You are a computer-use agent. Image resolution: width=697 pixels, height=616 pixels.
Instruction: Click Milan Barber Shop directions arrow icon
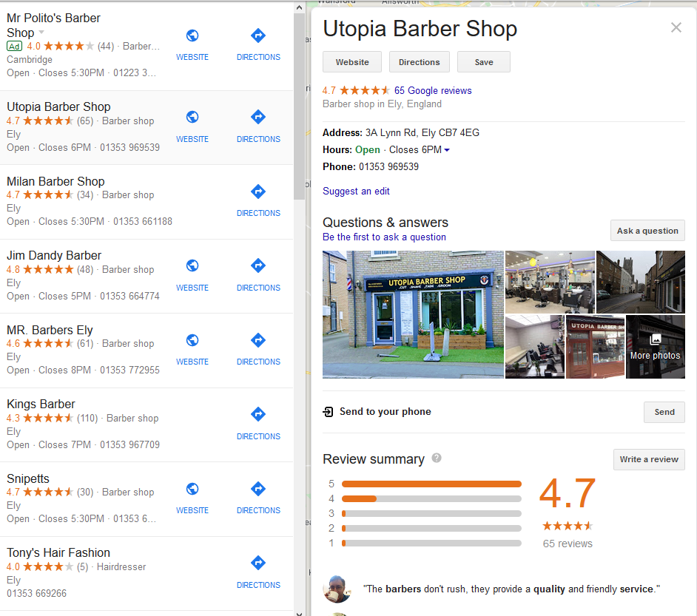258,192
